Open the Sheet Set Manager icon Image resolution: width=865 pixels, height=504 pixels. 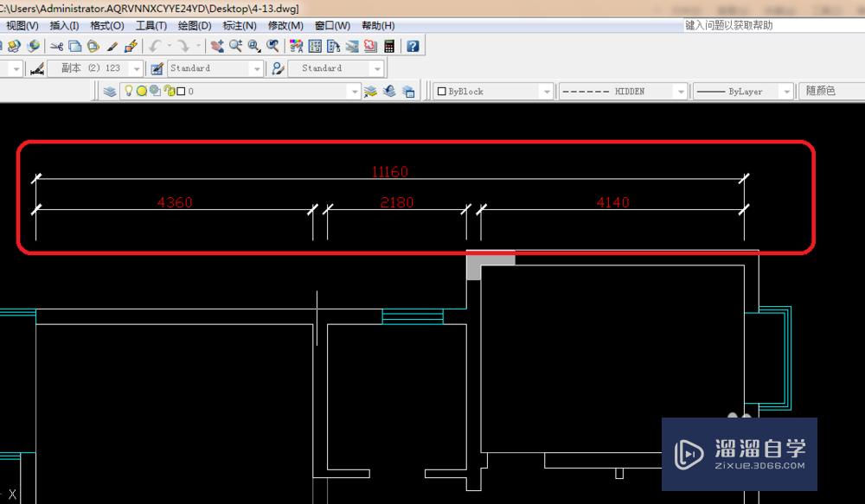point(352,47)
